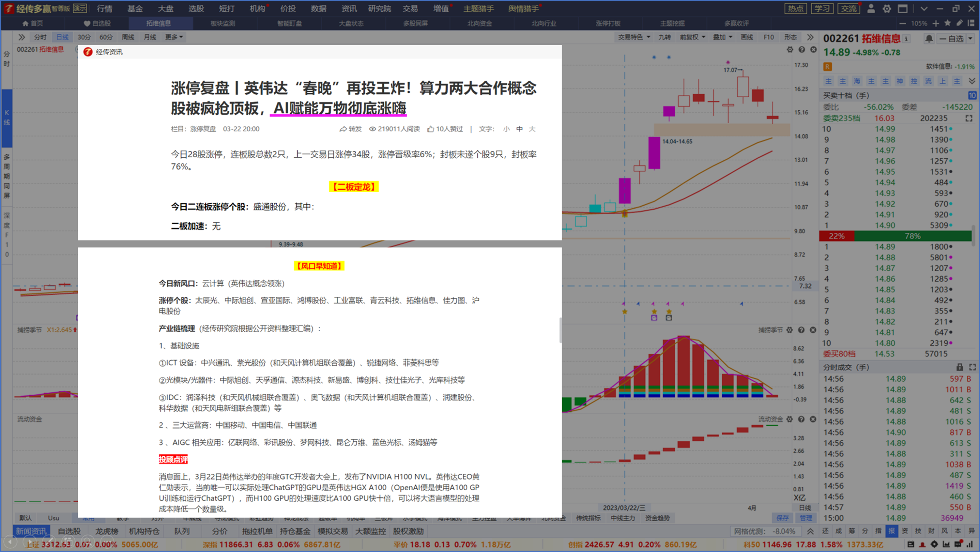Click the signal bars icon in status bar
Viewport: 980px width, 552px height.
click(x=970, y=544)
